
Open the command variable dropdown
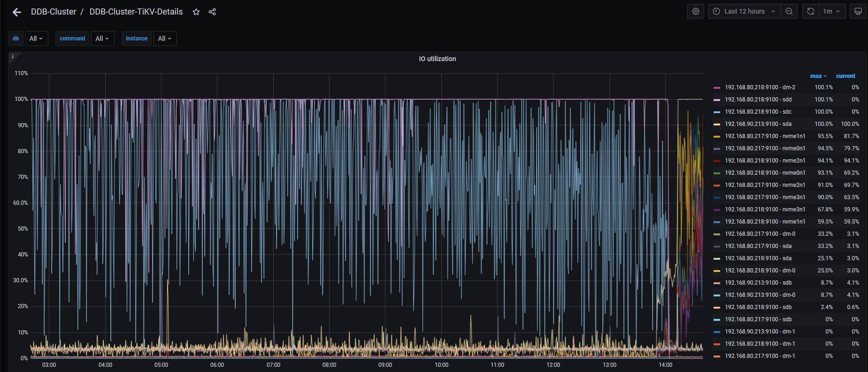tap(102, 39)
